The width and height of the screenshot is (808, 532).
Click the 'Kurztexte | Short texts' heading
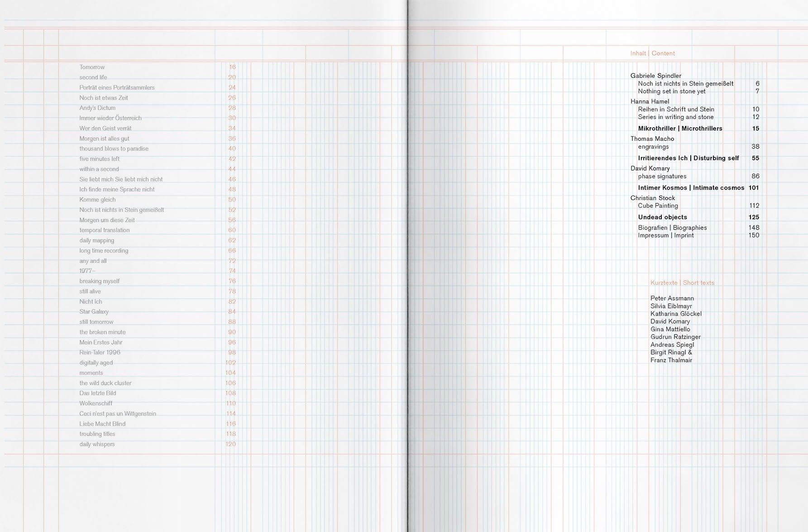[682, 283]
